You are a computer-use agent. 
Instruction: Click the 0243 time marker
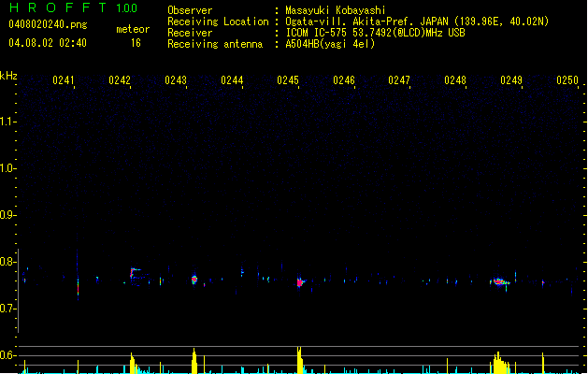coord(176,80)
